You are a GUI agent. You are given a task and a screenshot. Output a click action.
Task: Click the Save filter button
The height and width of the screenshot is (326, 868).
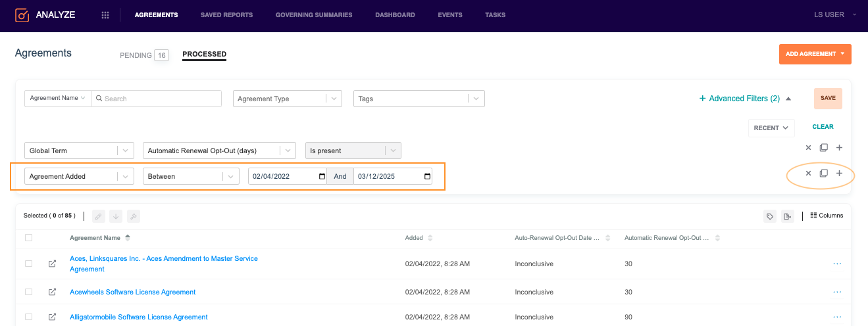click(x=828, y=98)
